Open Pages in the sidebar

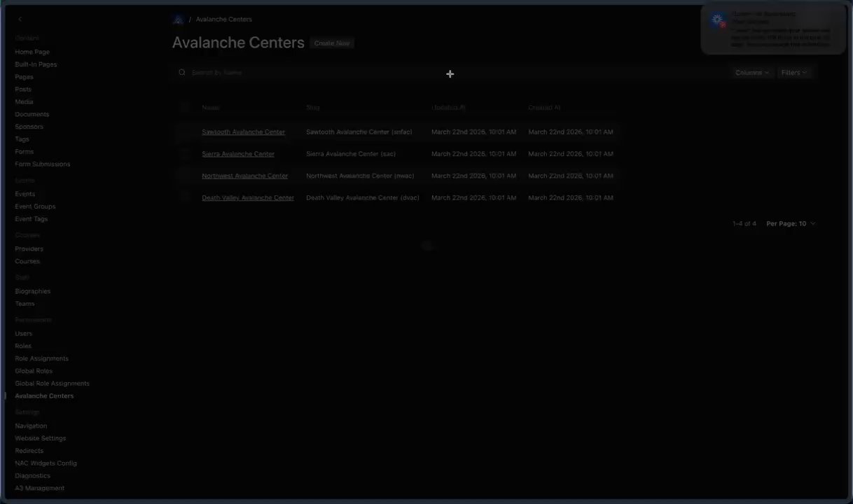point(24,77)
